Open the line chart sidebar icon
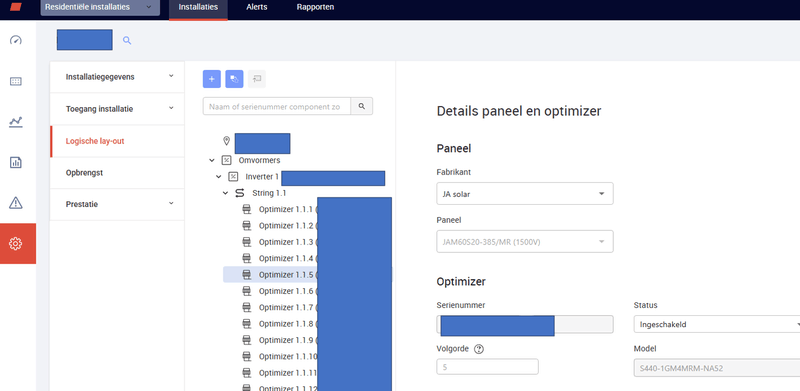 tap(16, 122)
